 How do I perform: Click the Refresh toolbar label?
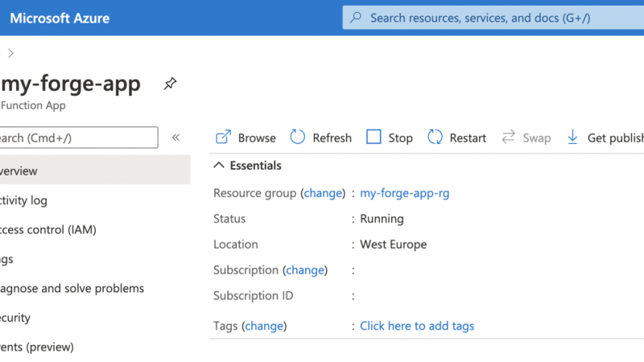click(x=332, y=138)
